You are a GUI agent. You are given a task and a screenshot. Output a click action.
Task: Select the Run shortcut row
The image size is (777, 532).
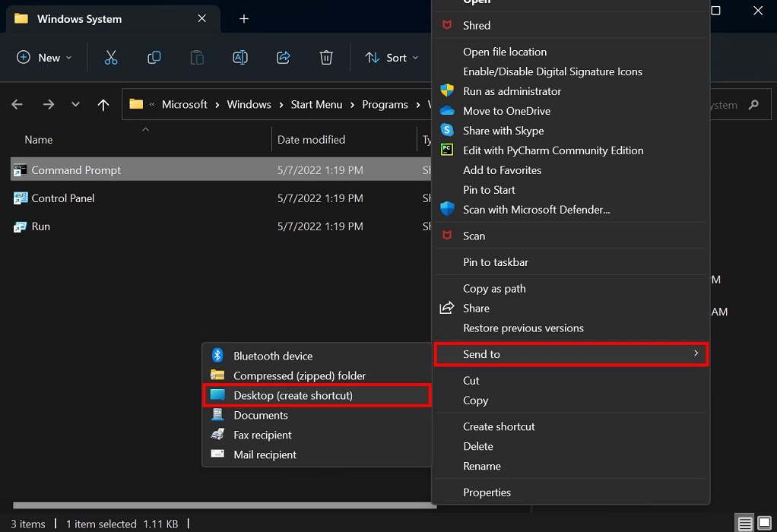220,226
